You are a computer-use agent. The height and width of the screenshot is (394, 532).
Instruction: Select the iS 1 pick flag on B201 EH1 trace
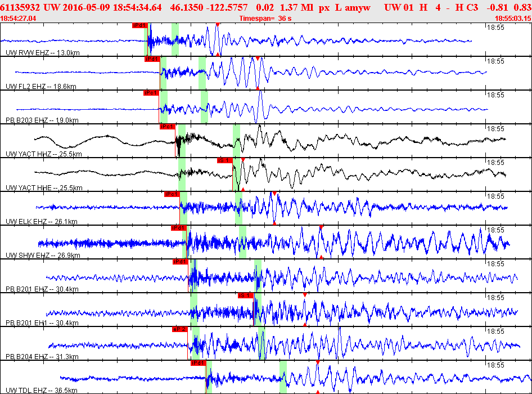tap(245, 295)
